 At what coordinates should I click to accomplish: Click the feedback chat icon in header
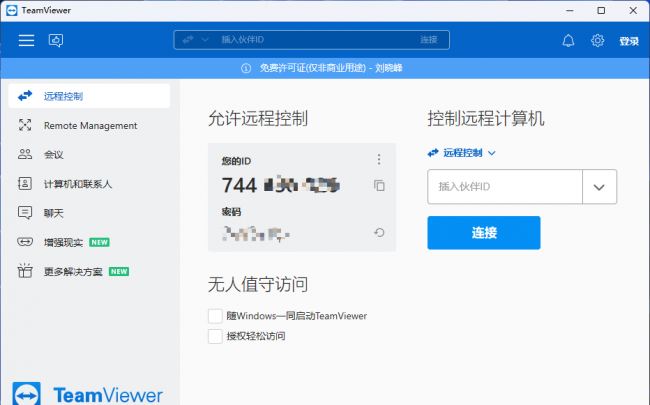[x=56, y=40]
